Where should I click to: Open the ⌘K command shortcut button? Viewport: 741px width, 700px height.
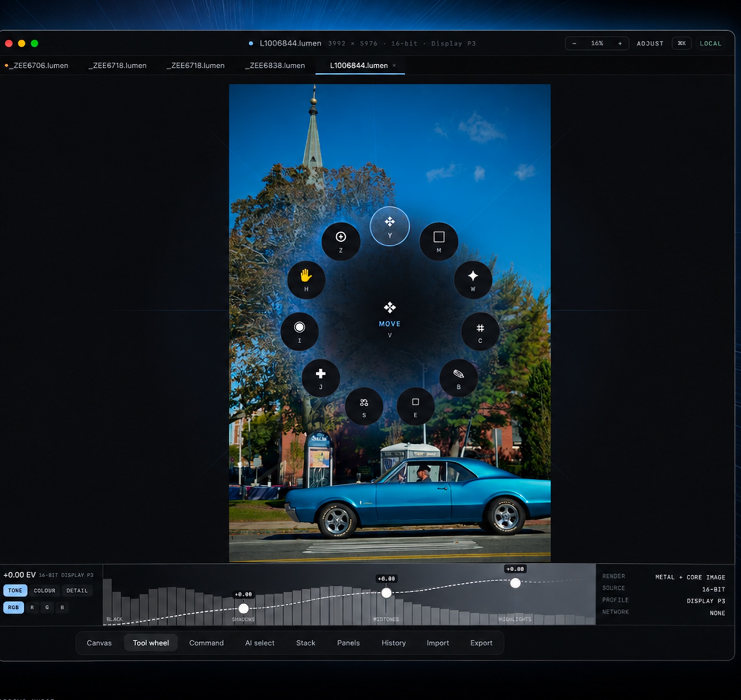pos(681,43)
